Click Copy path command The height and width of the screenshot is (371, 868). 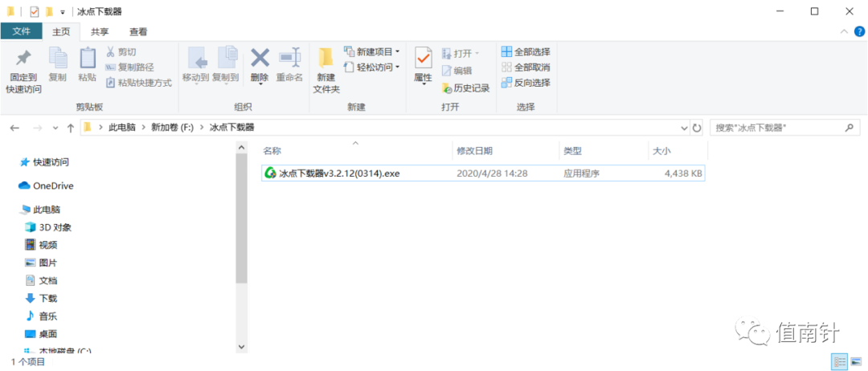tap(129, 67)
